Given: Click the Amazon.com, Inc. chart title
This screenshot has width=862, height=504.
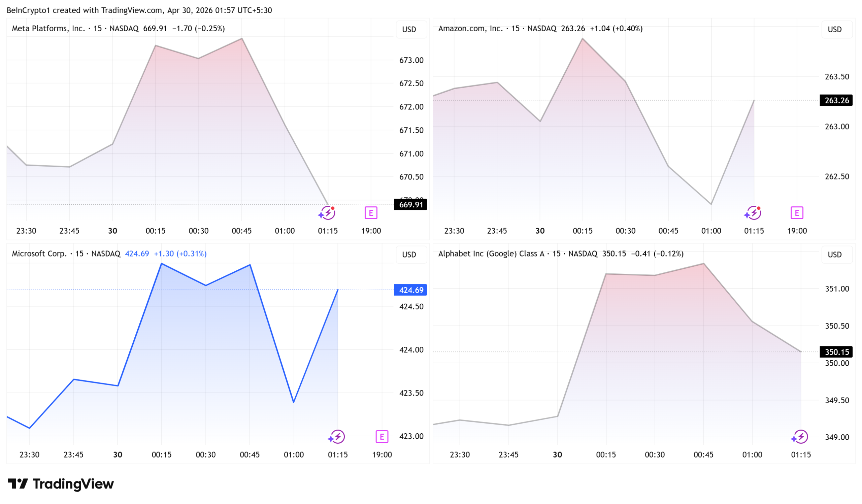Looking at the screenshot, I should (470, 28).
